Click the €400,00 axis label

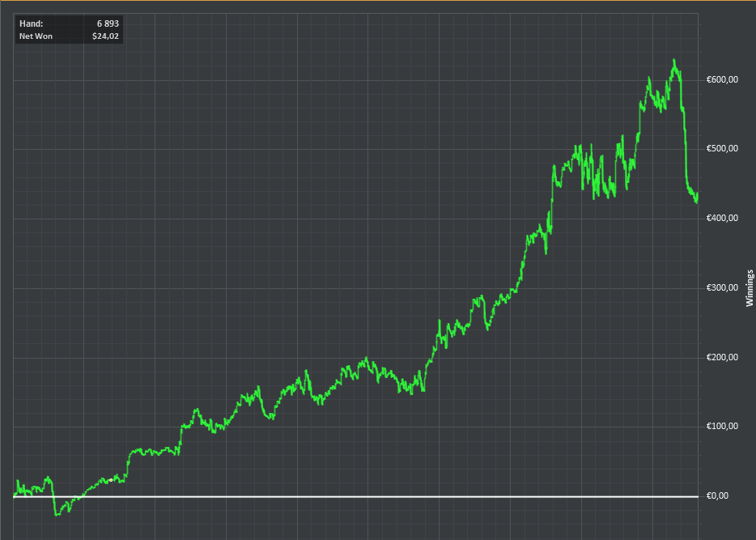point(722,219)
